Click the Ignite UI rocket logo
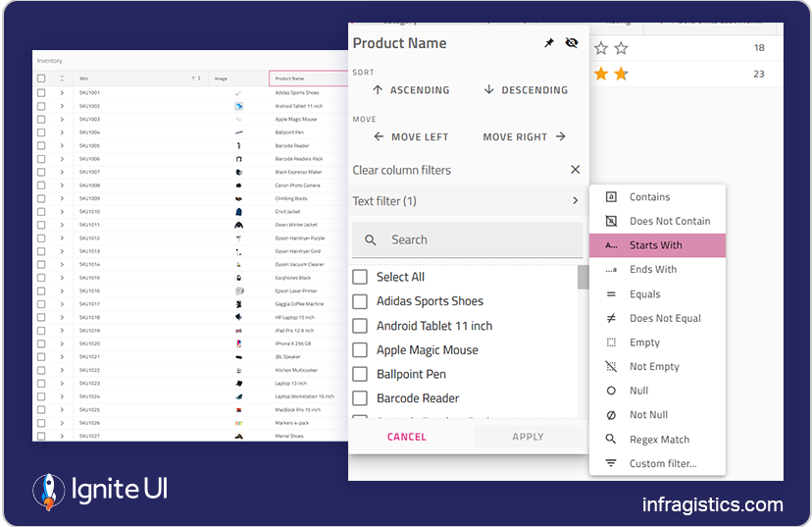The width and height of the screenshot is (812, 527). tap(49, 492)
